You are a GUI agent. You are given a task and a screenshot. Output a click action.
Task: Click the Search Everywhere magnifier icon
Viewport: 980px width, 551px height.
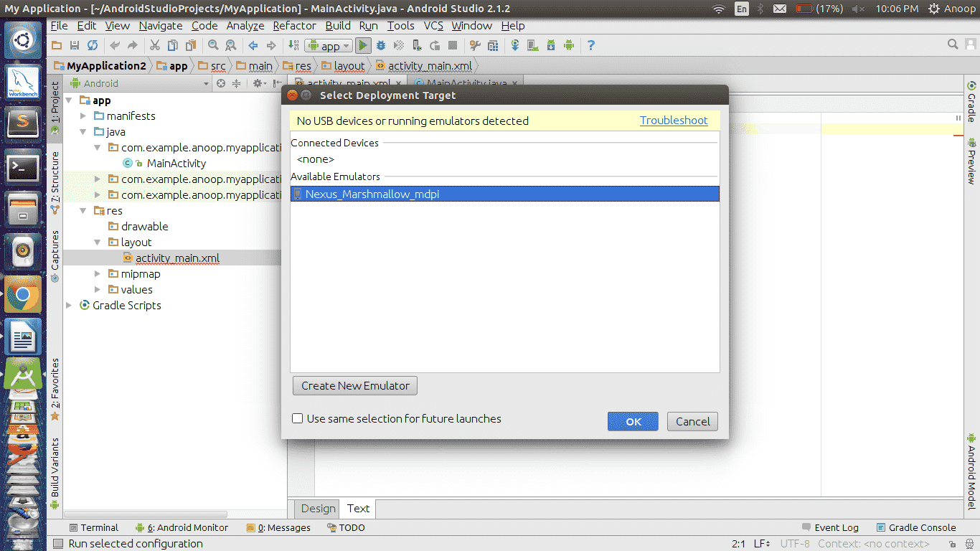click(953, 44)
